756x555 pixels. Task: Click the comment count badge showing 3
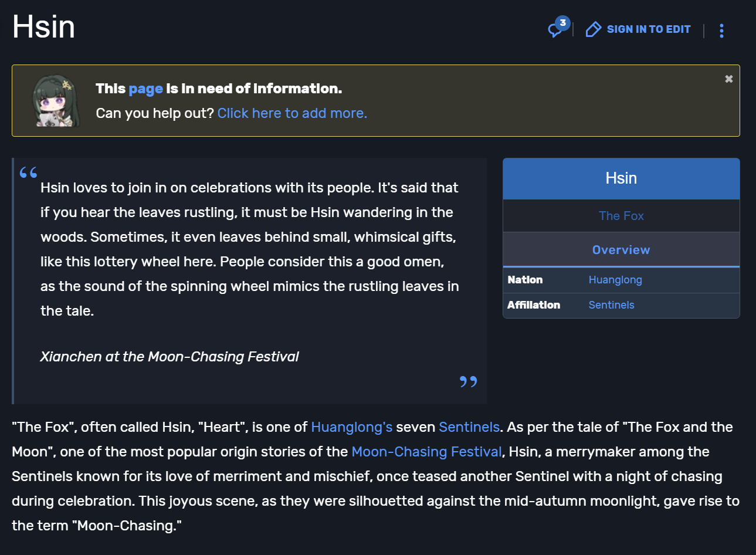coord(563,23)
